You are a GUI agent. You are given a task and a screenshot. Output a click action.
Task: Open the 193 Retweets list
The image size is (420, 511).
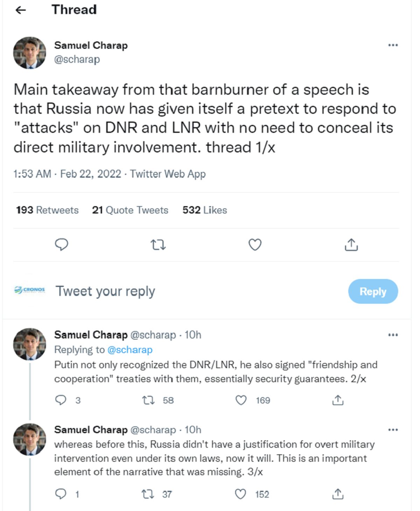click(x=47, y=210)
